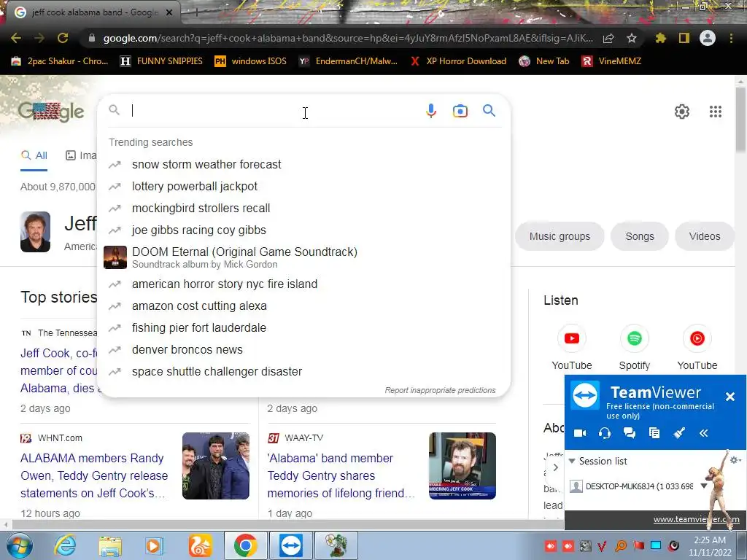Open Google Lens image search camera icon

coord(460,111)
